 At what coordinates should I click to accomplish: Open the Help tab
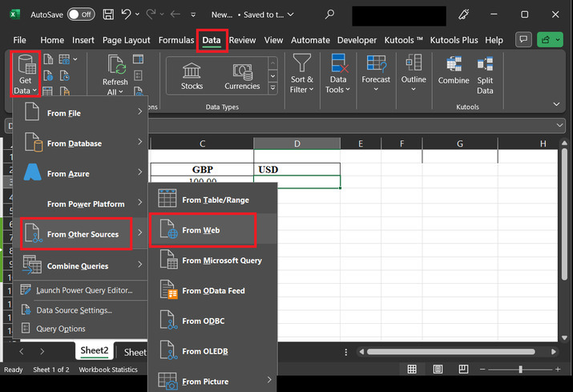(494, 40)
